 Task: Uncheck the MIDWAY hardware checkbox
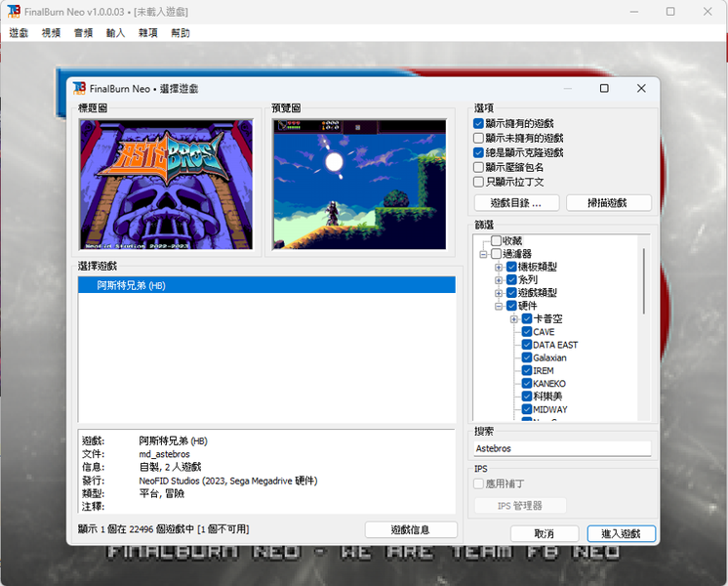[x=527, y=409]
